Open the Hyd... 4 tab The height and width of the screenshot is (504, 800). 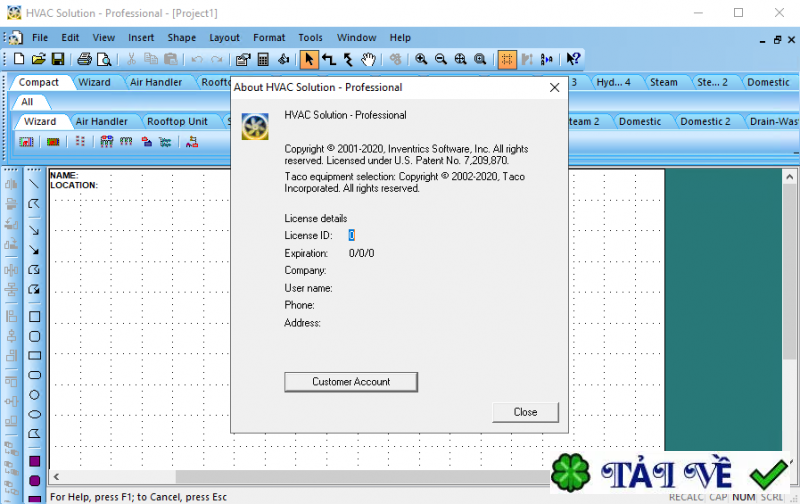point(613,82)
